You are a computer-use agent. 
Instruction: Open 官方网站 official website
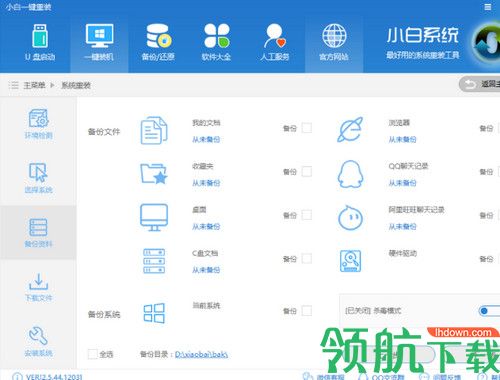coord(334,43)
